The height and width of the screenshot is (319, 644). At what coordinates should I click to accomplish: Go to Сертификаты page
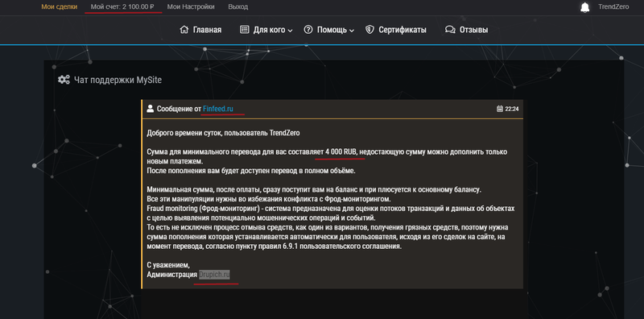pyautogui.click(x=402, y=30)
